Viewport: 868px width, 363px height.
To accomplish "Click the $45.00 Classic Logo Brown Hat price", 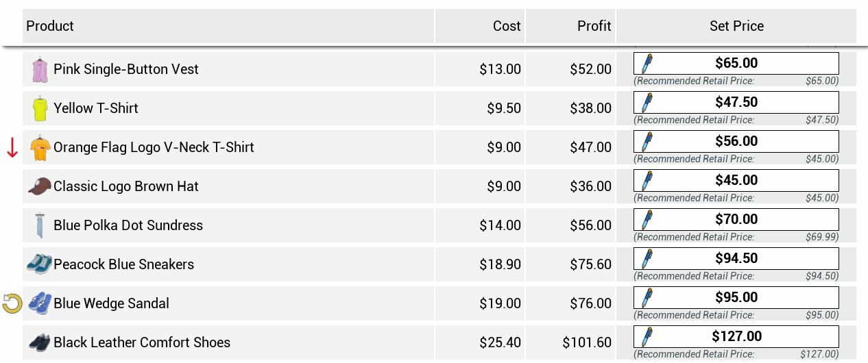I will coord(736,180).
